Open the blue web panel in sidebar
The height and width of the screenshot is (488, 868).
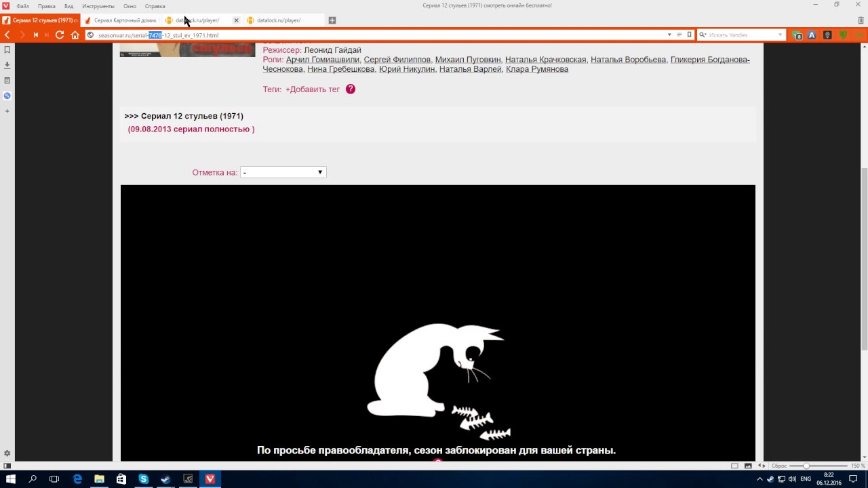coord(7,96)
